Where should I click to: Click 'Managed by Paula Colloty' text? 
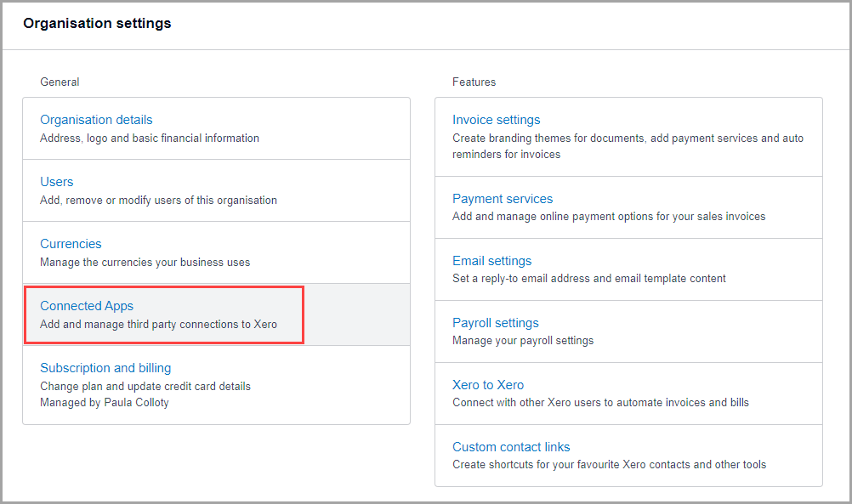tap(105, 403)
